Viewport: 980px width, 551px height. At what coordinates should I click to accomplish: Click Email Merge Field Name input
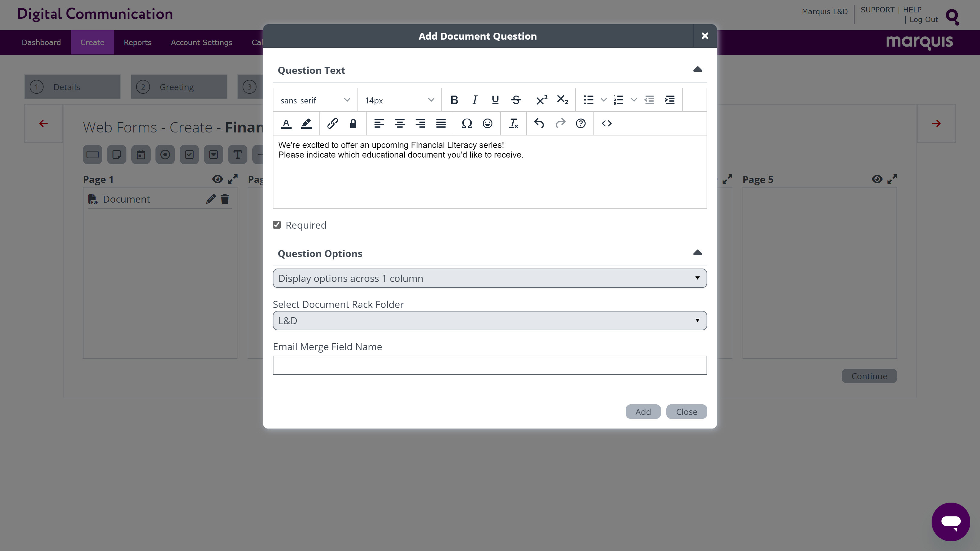pos(490,365)
